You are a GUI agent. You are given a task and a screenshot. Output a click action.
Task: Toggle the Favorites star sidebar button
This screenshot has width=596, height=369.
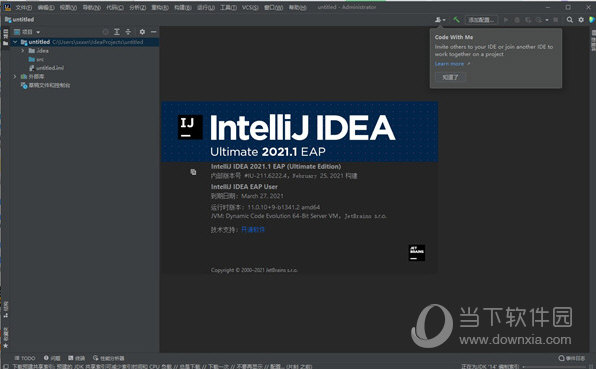(x=6, y=346)
